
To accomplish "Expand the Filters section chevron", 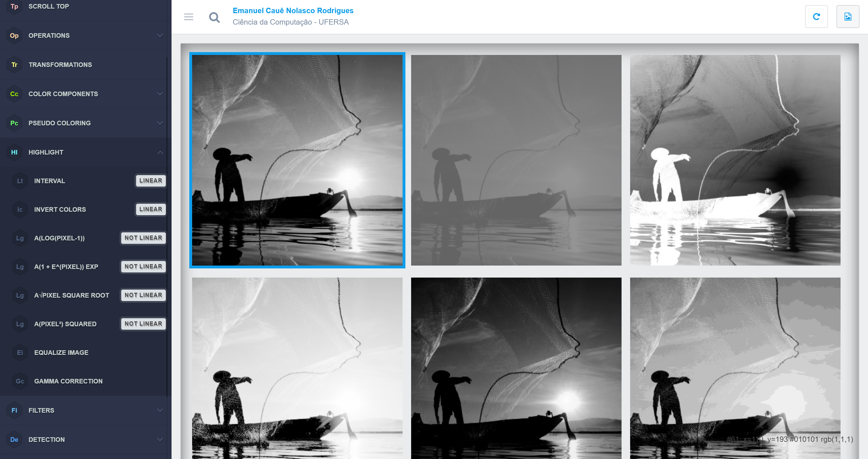I will coord(160,410).
